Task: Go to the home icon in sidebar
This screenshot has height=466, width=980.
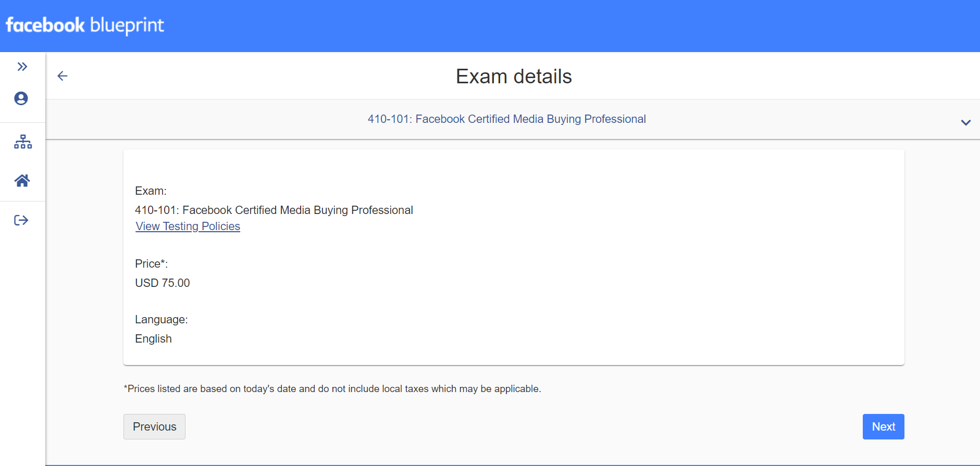Action: pyautogui.click(x=22, y=181)
